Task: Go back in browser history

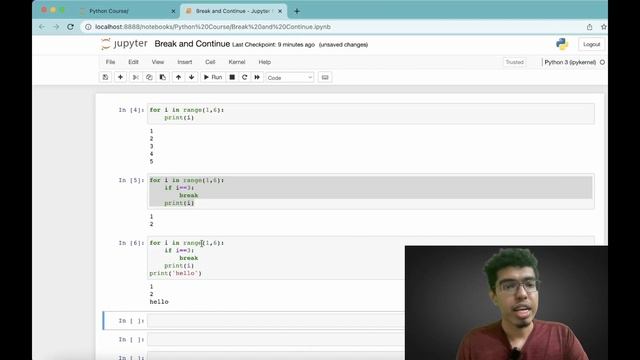Action: point(42,27)
